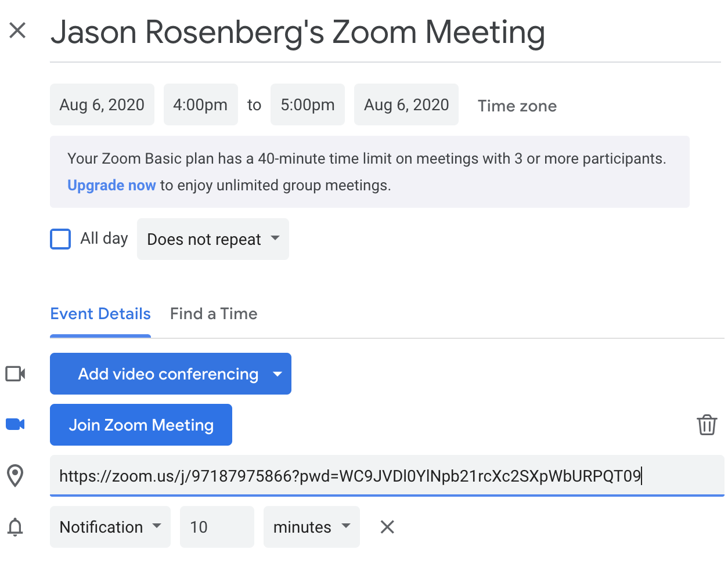Follow the Upgrade now link
728x564 pixels.
(x=111, y=185)
